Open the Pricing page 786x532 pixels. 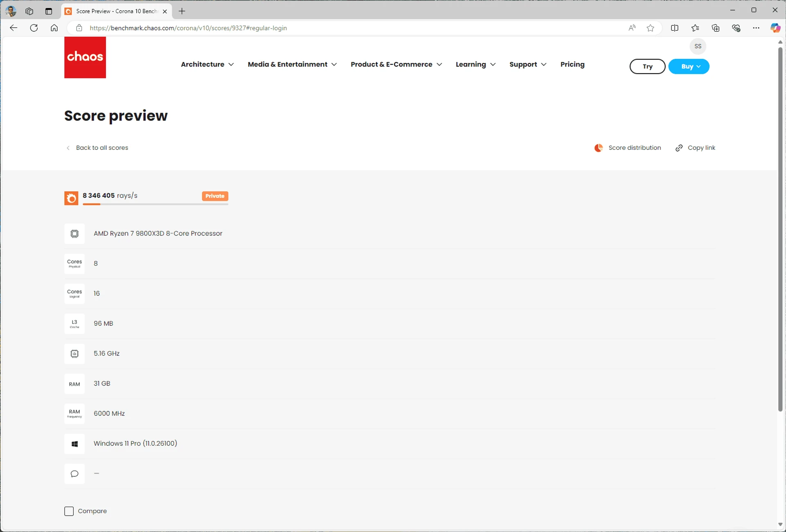click(x=572, y=64)
